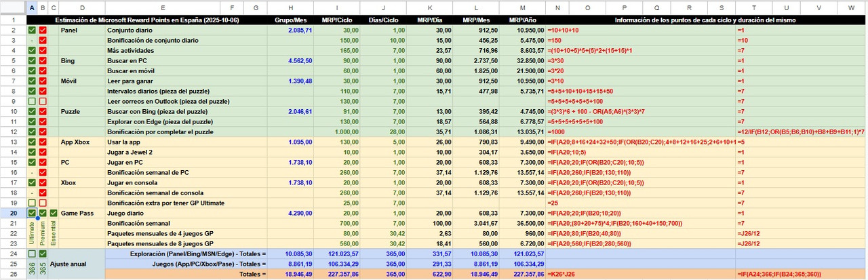Select row 12 header
The height and width of the screenshot is (280, 868).
pyautogui.click(x=13, y=132)
